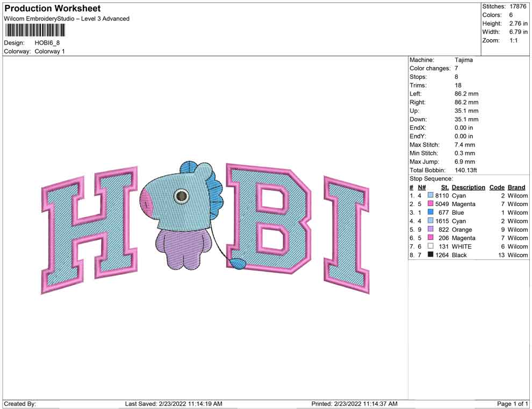Click the Code column header
This screenshot has height=409, width=532.
coord(497,187)
